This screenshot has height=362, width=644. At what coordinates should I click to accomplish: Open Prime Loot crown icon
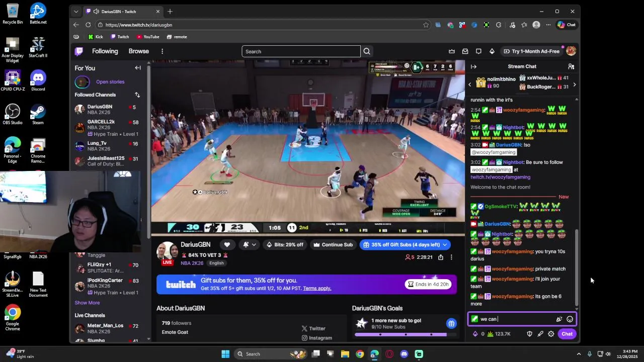[x=452, y=51]
